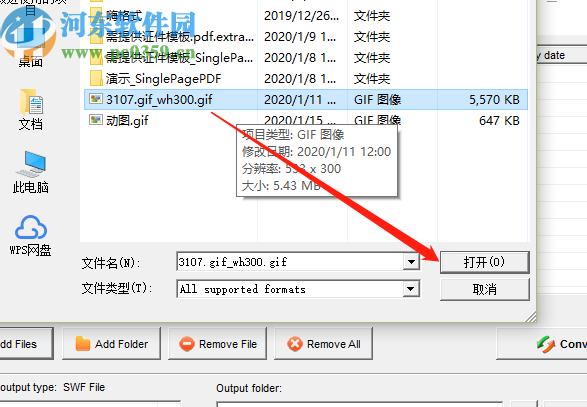
Task: Click the All supported formats combo box
Action: (298, 289)
